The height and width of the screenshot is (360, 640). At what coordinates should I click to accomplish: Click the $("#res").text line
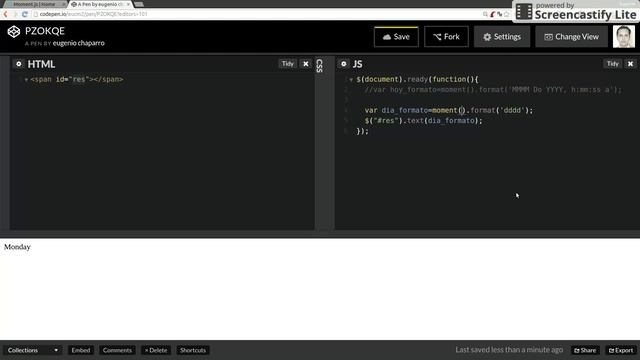click(x=423, y=121)
